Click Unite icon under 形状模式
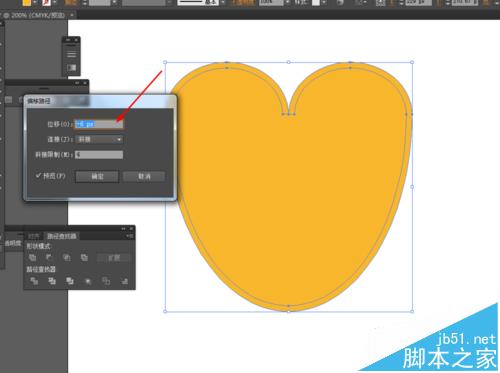500x373 pixels. pos(32,257)
